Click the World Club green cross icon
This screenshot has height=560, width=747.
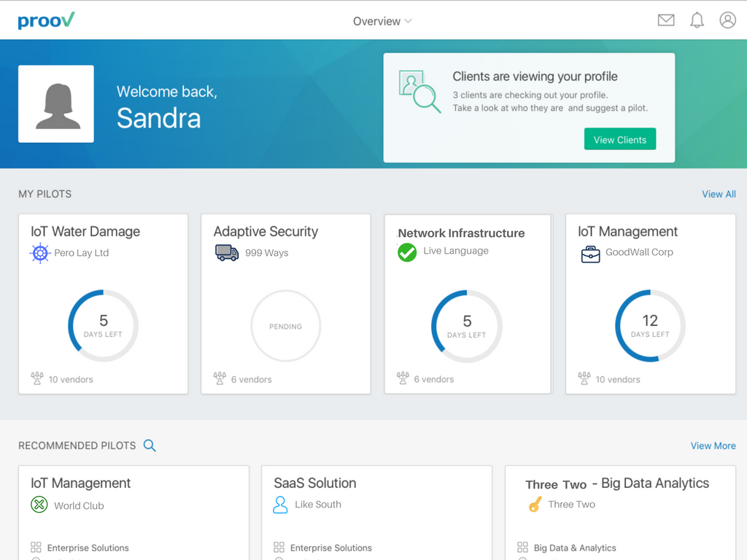click(39, 505)
